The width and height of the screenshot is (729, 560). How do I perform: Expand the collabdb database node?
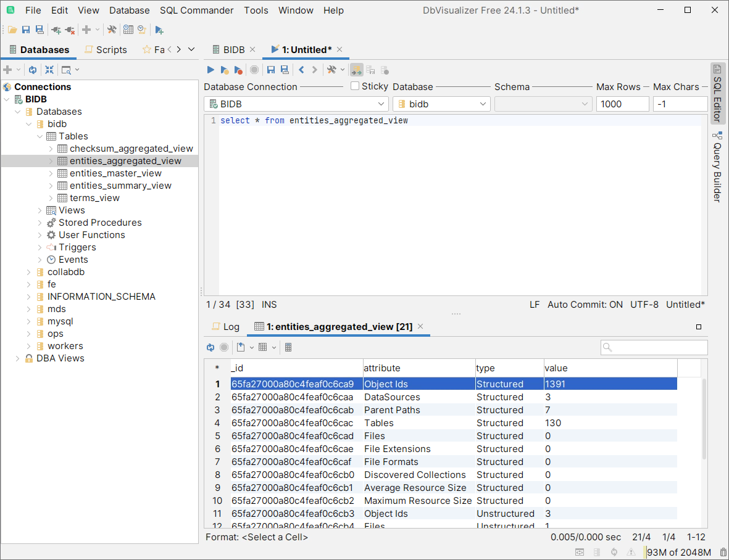[29, 272]
